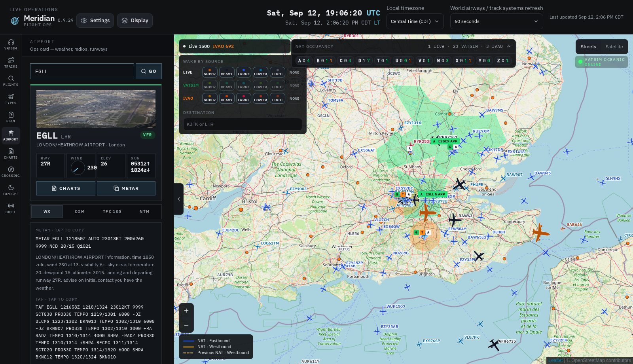Open the Plan sidebar section
Image resolution: width=633 pixels, height=364 pixels.
[11, 117]
